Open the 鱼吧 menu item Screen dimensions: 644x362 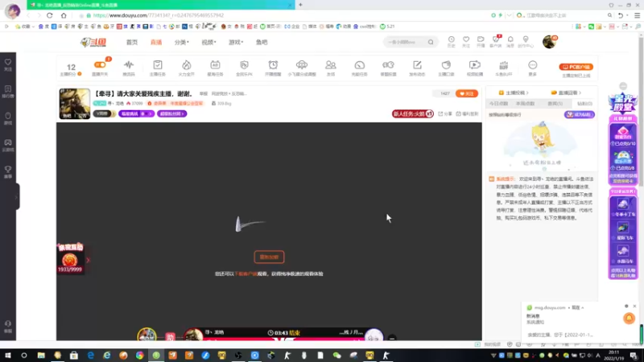click(262, 43)
